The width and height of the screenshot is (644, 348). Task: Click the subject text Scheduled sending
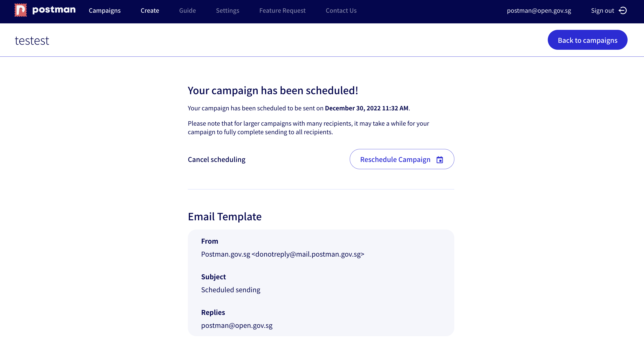coord(230,290)
